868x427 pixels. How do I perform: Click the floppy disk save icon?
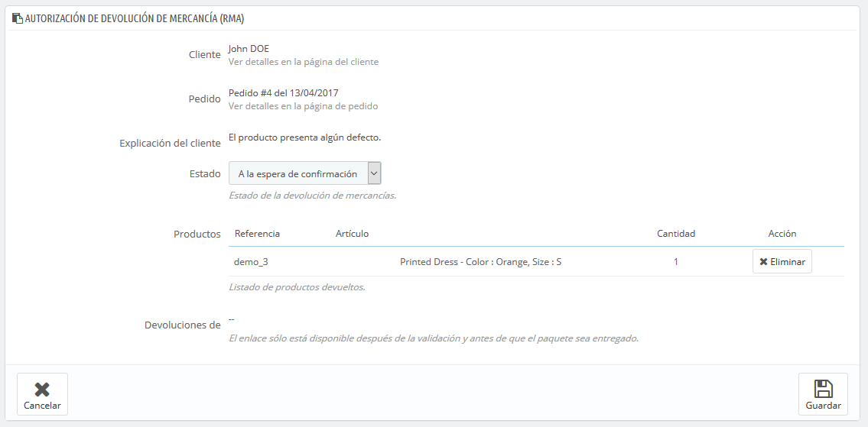[x=823, y=388]
